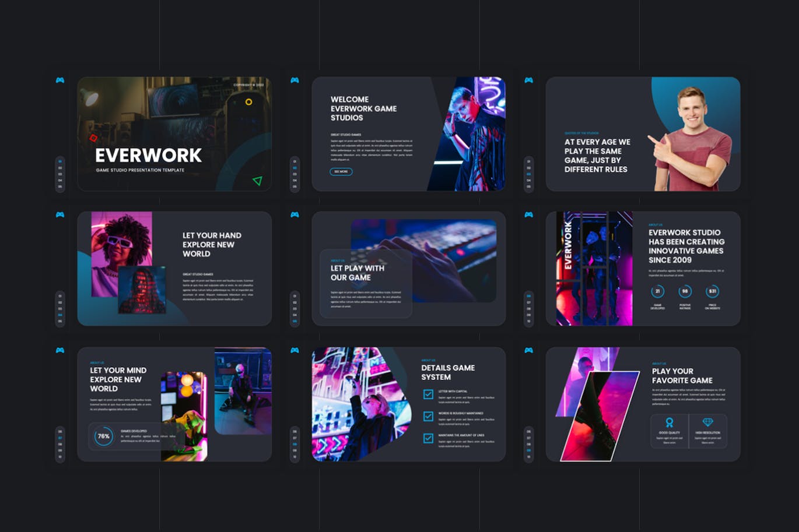The image size is (799, 532).
Task: Click the gamepad icon by the quote slide
Action: (x=529, y=81)
